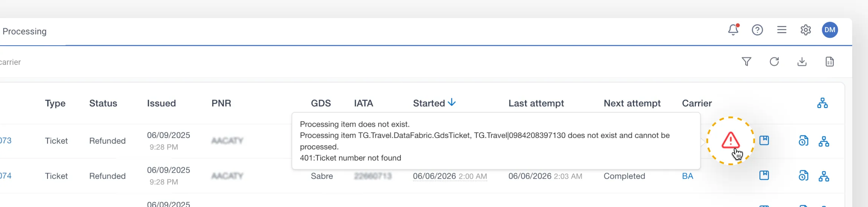The image size is (868, 207).
Task: Open the document report icon
Action: click(x=830, y=61)
